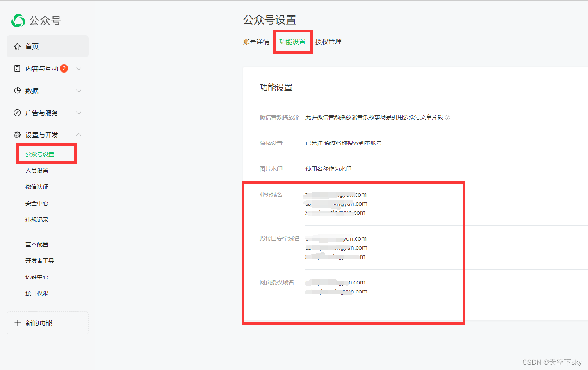Viewport: 588px width, 370px height.
Task: Select 基本配置 in the sidebar
Action: point(37,244)
